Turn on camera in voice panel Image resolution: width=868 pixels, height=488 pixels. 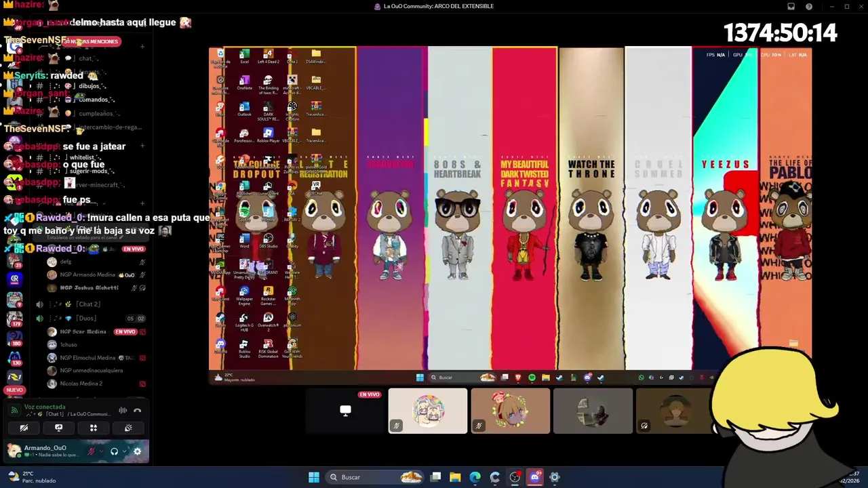(24, 428)
